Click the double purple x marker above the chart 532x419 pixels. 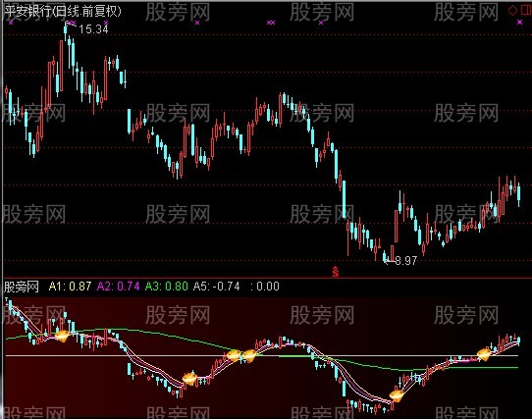coord(270,23)
